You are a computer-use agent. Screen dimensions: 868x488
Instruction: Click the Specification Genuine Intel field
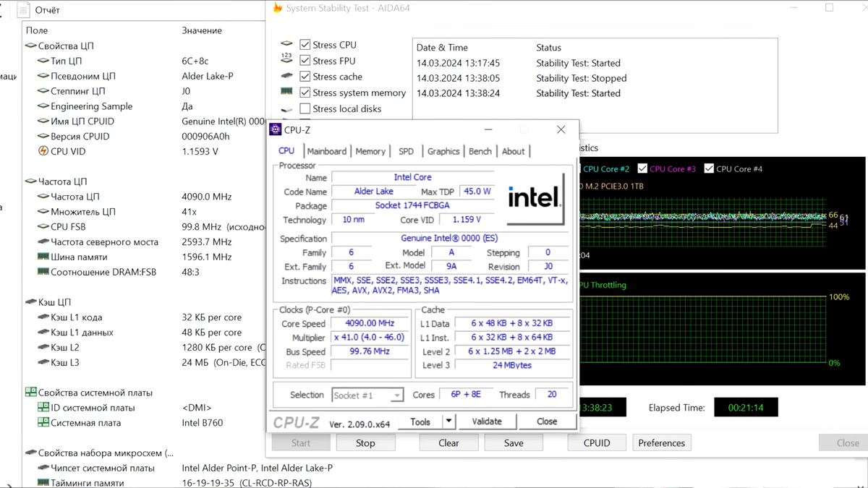pyautogui.click(x=449, y=238)
